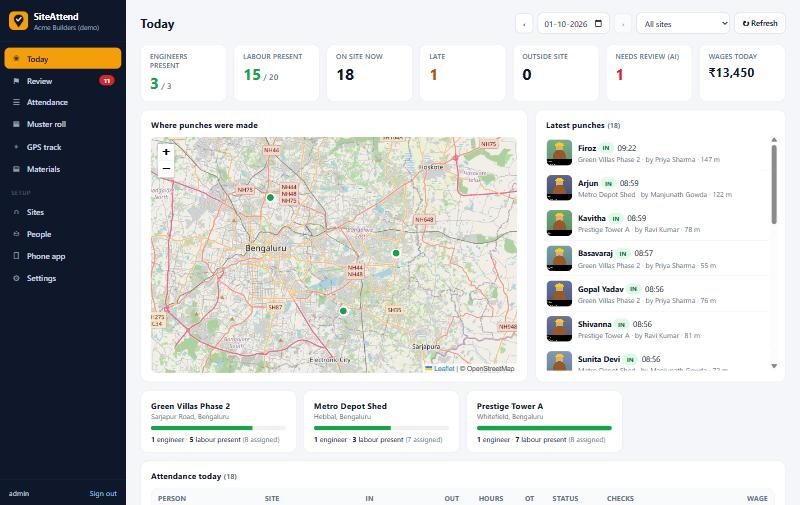
Task: Click Arjun's punch photo thumbnail
Action: (x=559, y=188)
